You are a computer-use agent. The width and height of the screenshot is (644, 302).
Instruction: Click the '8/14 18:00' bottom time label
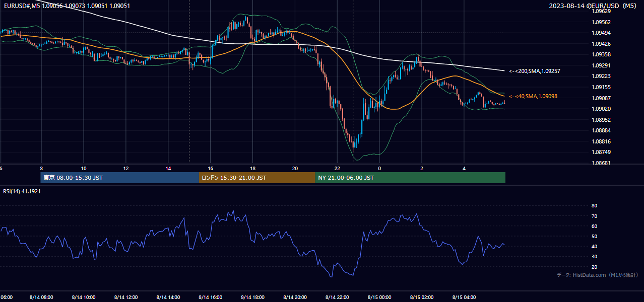pos(253,297)
